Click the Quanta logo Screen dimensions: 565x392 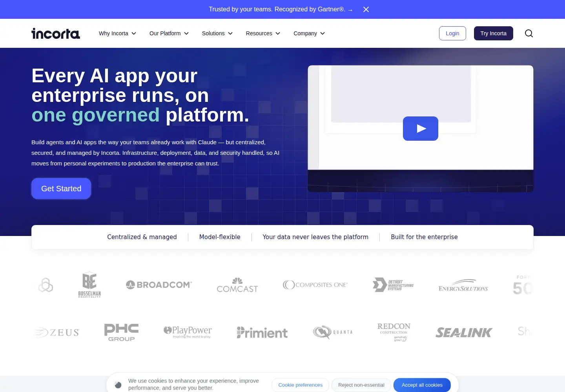coord(333,332)
